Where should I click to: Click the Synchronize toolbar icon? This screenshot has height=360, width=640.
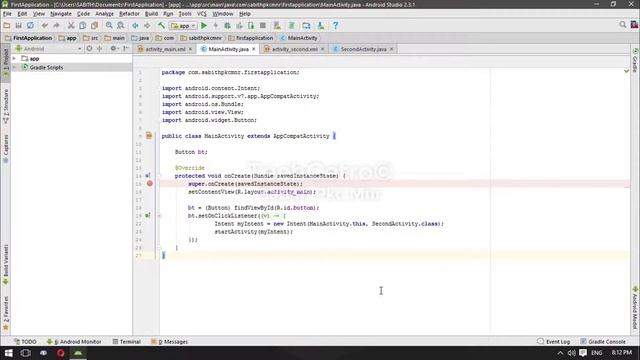click(30, 25)
